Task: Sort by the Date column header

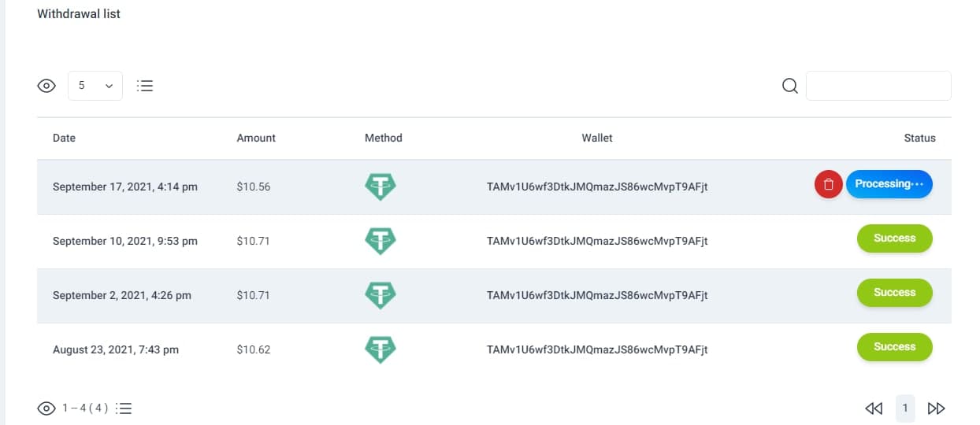Action: click(64, 138)
